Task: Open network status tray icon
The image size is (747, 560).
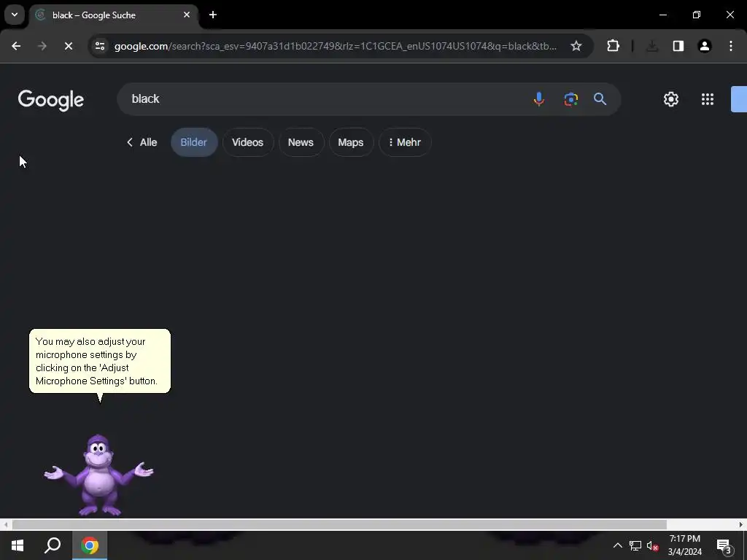Action: [x=635, y=545]
